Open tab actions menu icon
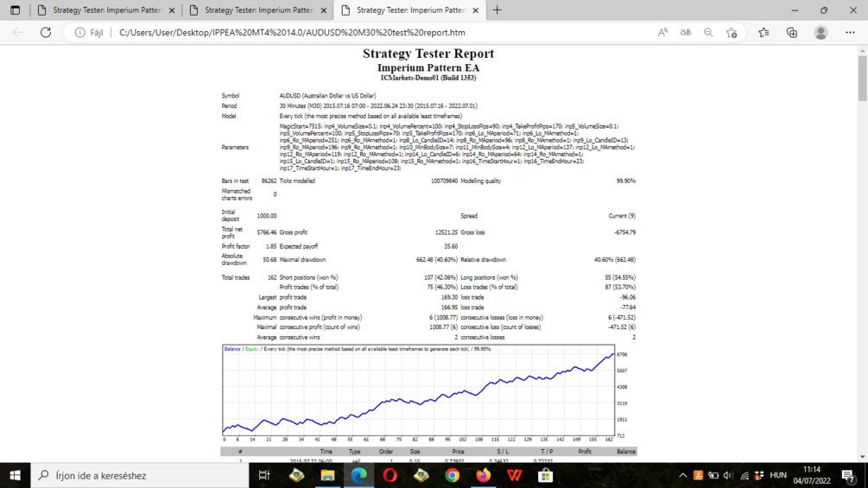Screen dimensions: 868x488 click(x=15, y=10)
